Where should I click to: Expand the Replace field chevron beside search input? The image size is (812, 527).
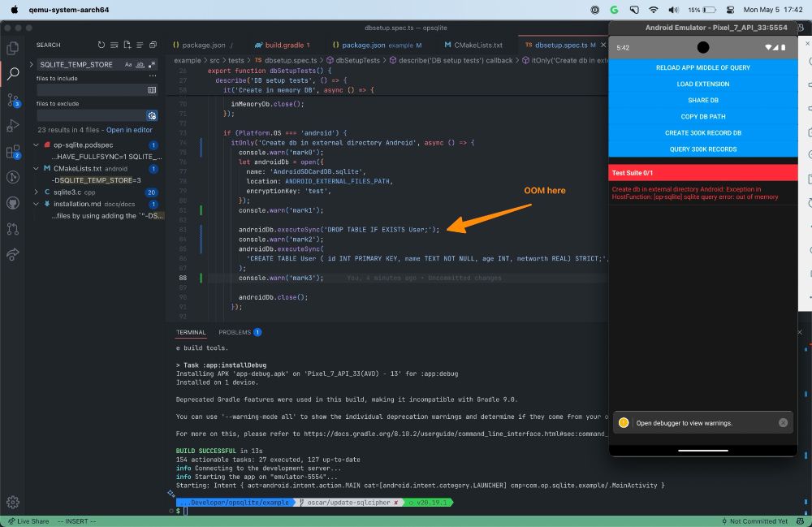pos(31,65)
